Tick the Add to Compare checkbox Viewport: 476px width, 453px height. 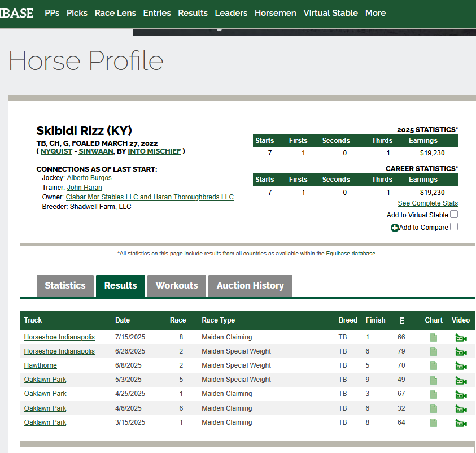pos(454,227)
